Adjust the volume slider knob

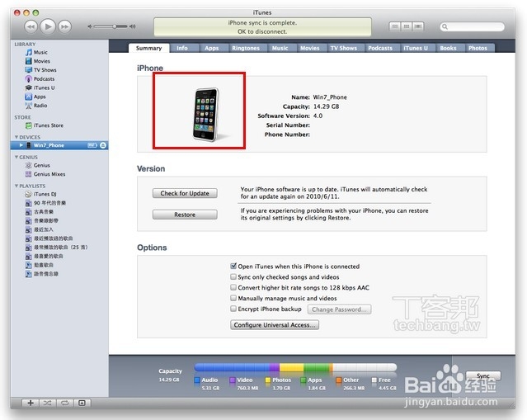tap(115, 26)
